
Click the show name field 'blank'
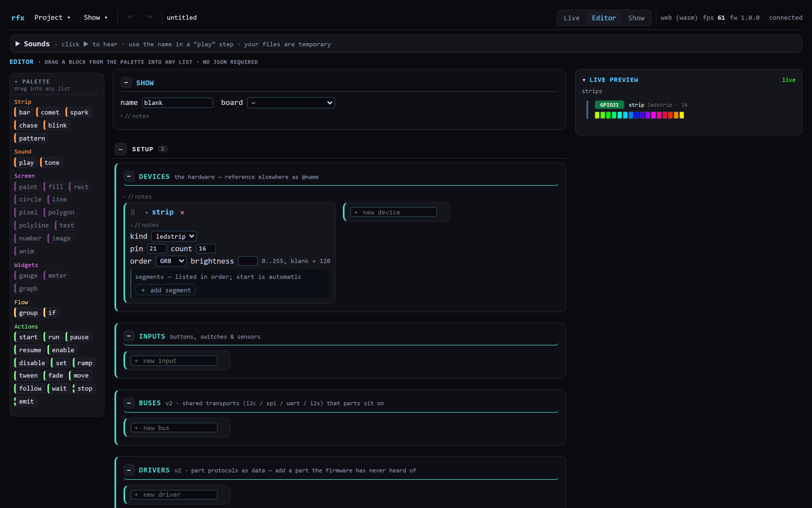(x=178, y=103)
